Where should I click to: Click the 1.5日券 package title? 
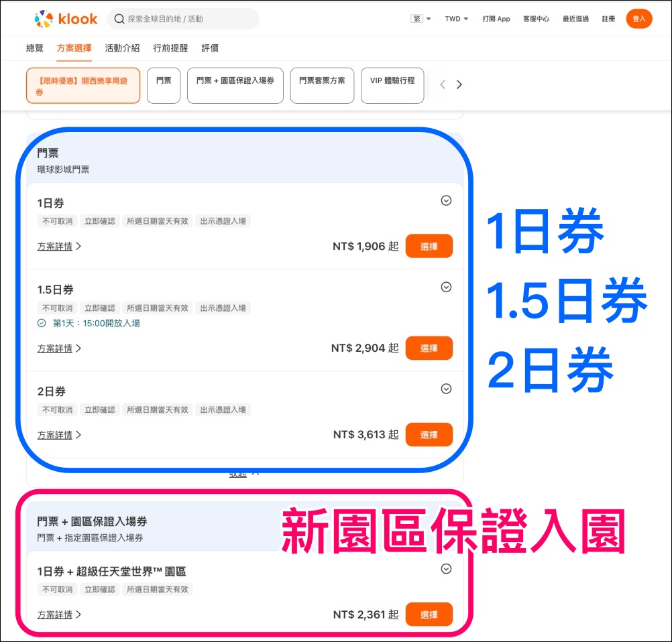[x=55, y=290]
